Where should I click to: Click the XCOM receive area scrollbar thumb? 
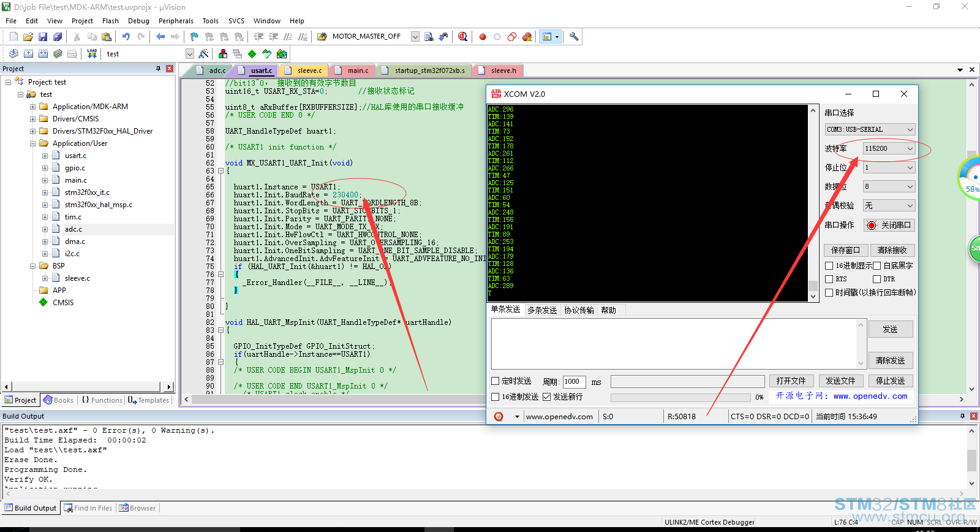pyautogui.click(x=813, y=286)
